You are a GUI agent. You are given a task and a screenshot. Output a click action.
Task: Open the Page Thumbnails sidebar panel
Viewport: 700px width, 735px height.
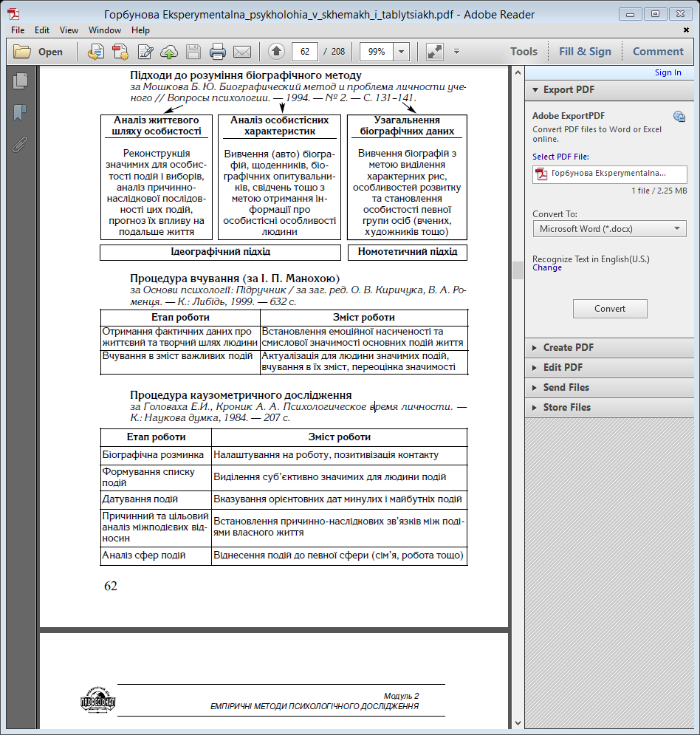click(20, 81)
